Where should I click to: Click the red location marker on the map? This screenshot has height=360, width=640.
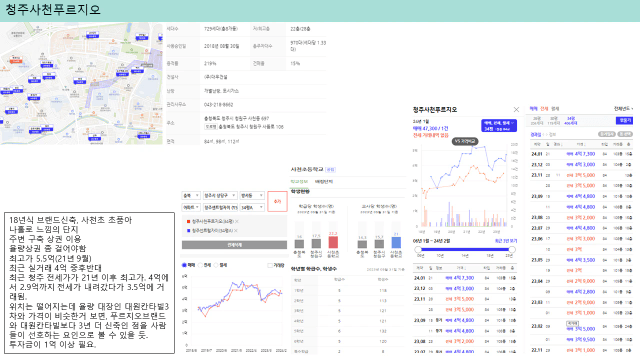[16, 60]
